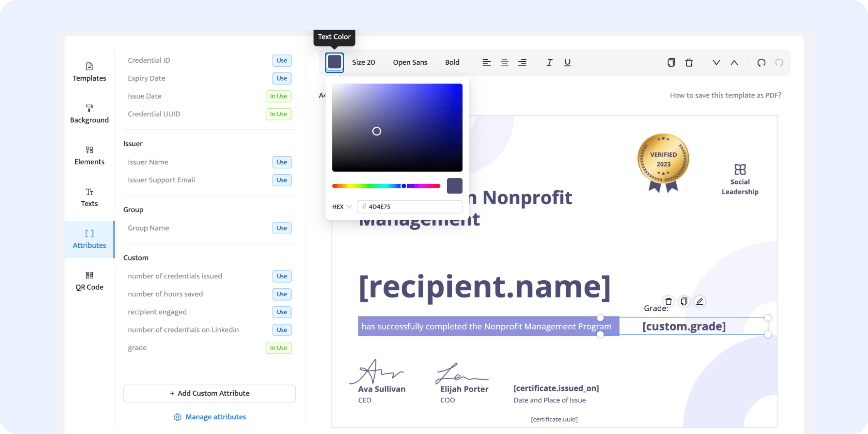The image size is (868, 434).
Task: Open the Bold font weight dropdown
Action: tap(452, 62)
